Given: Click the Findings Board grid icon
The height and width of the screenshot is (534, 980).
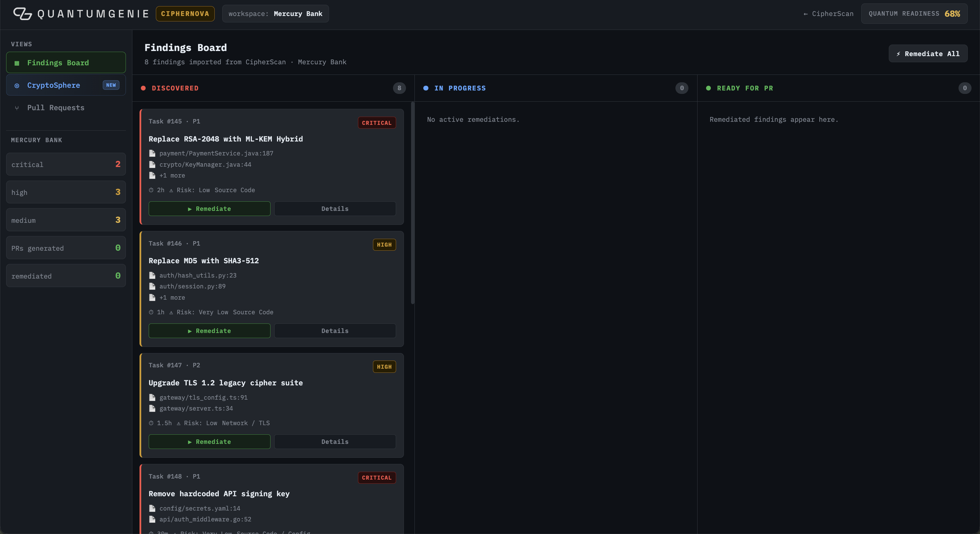Looking at the screenshot, I should tap(17, 63).
